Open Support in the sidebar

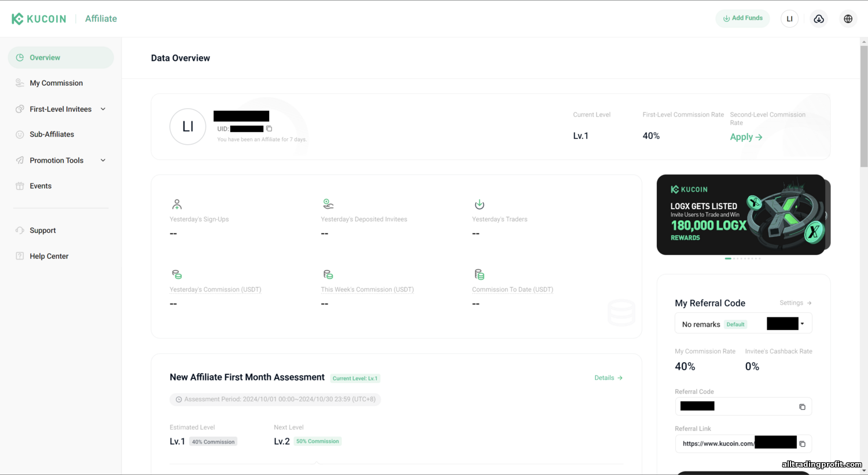(43, 231)
